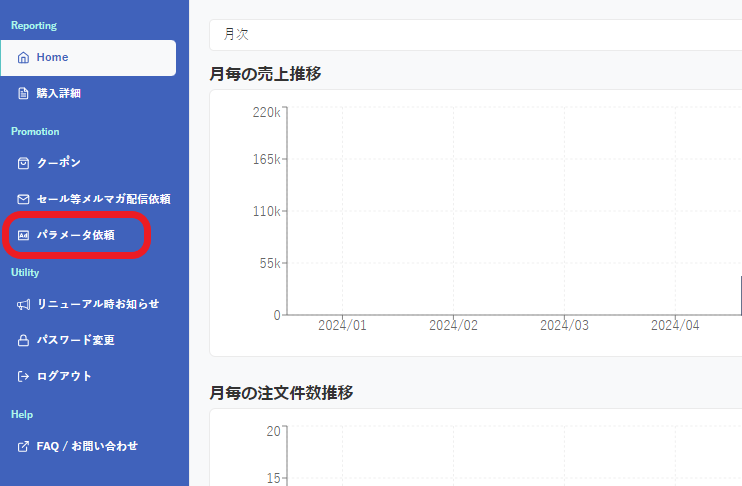Click the 20 value on order count chart
742x486 pixels.
click(x=274, y=431)
